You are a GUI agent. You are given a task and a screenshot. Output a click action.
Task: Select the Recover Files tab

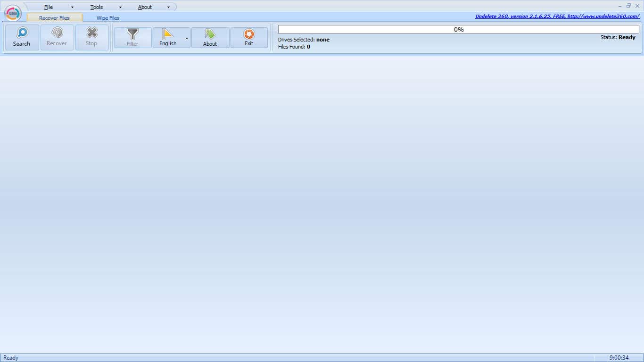click(x=54, y=18)
